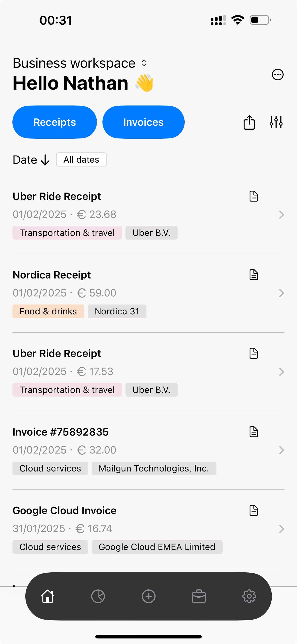
Task: Open the chevron on Invoice #75892835
Action: click(x=282, y=450)
